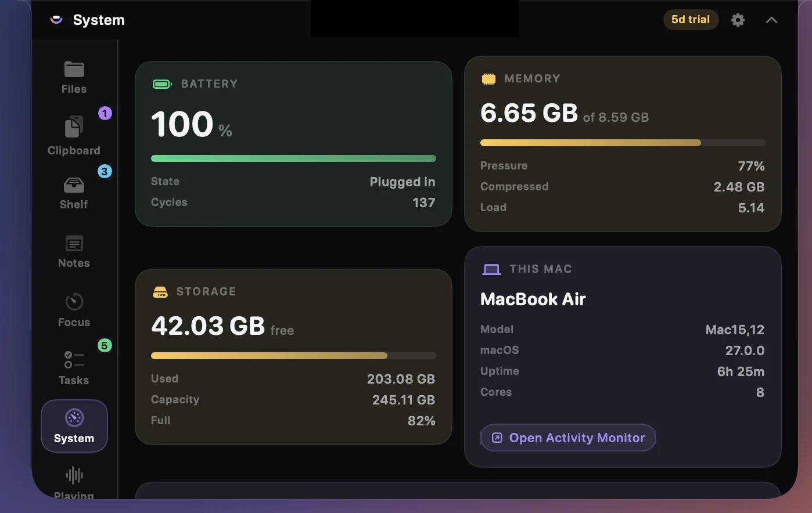Click the Uptime value 6h 25m

pyautogui.click(x=741, y=371)
